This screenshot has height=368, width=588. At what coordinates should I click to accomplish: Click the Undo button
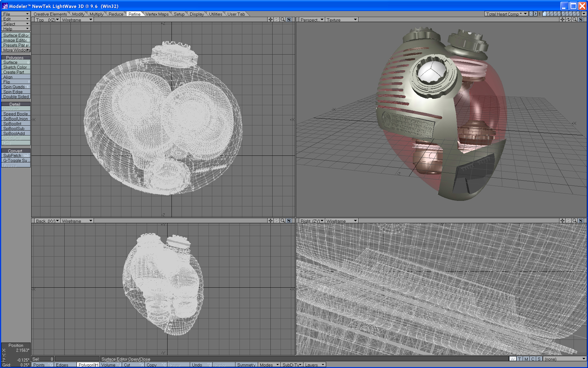201,365
